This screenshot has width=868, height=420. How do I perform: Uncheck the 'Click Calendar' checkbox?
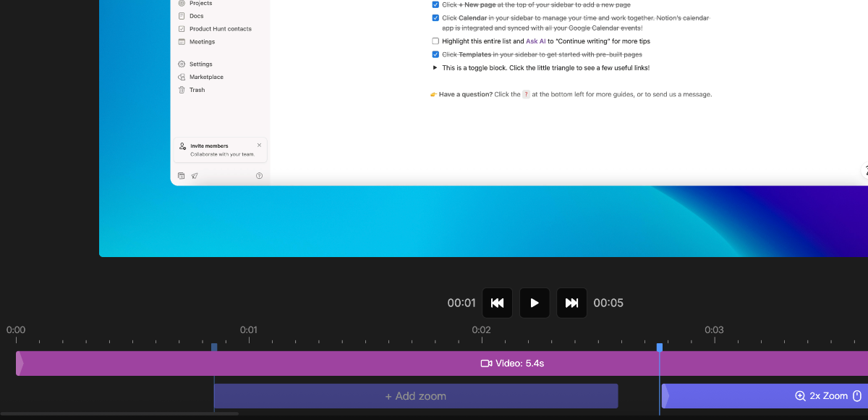point(435,17)
